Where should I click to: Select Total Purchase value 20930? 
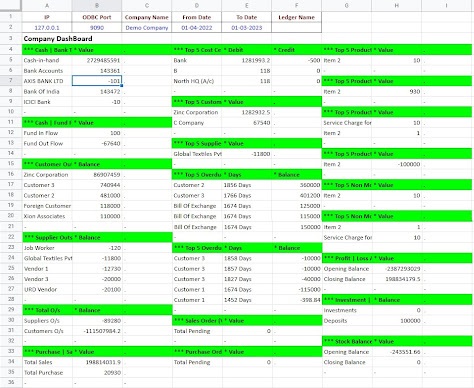point(97,373)
